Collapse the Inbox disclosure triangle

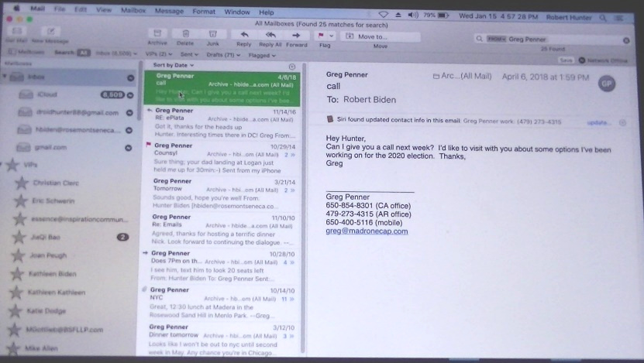tap(5, 77)
